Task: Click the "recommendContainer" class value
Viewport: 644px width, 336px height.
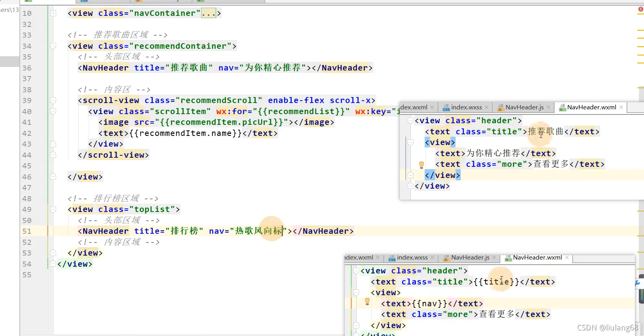Action: [180, 46]
